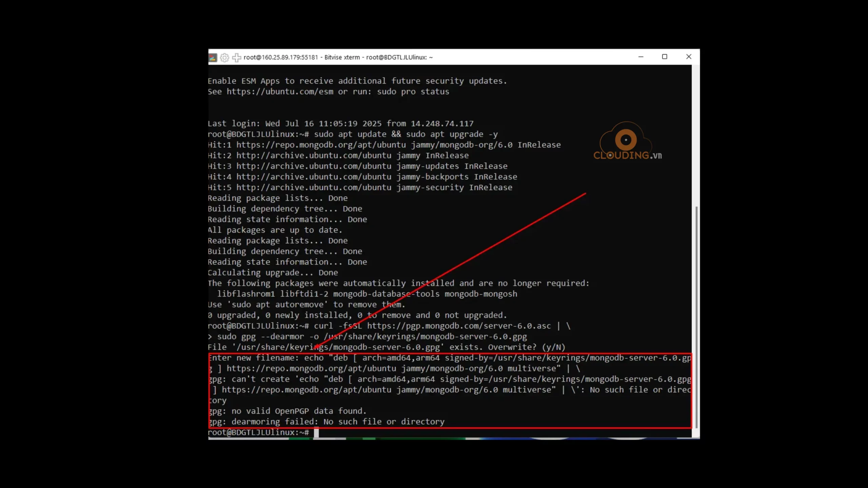Click the 'gpg: no valid OpenPGP data found.' line
Viewport: 868px width, 488px height.
point(287,411)
